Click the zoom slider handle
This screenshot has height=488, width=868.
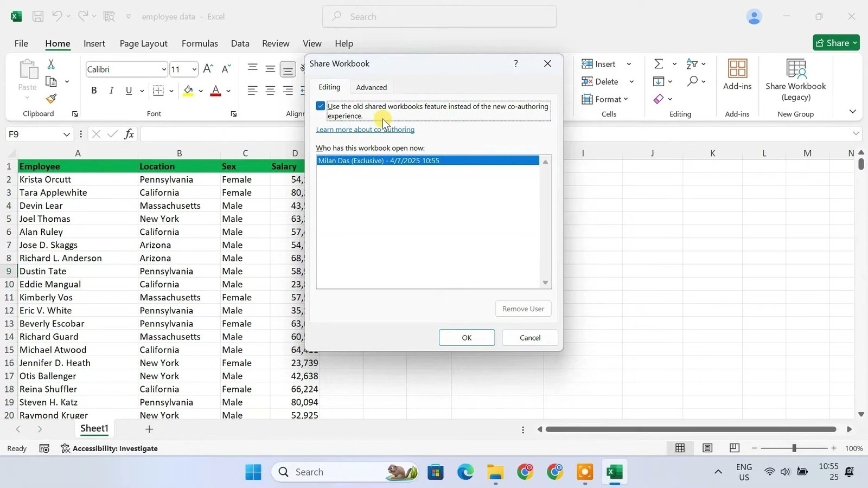coord(794,448)
